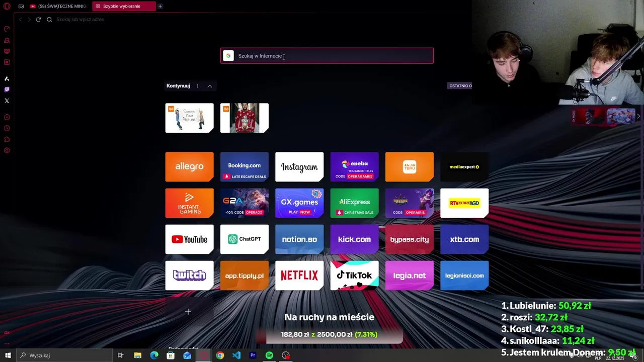Open the notion.so tile
Image resolution: width=644 pixels, height=362 pixels.
click(x=299, y=239)
